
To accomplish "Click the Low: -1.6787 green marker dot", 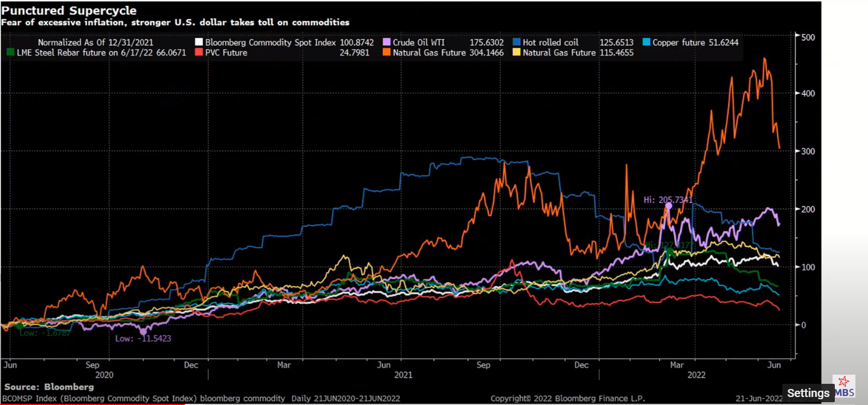I will 19,326.
